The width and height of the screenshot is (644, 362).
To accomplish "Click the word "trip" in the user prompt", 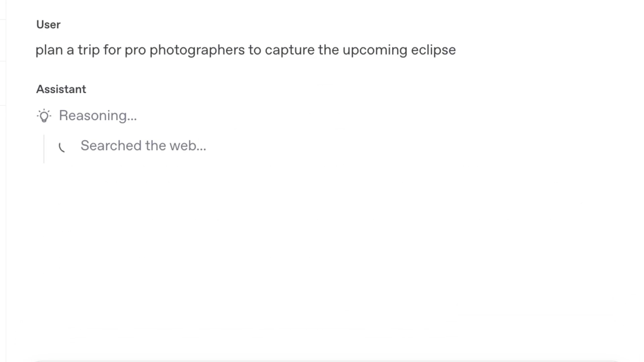I will tap(89, 50).
